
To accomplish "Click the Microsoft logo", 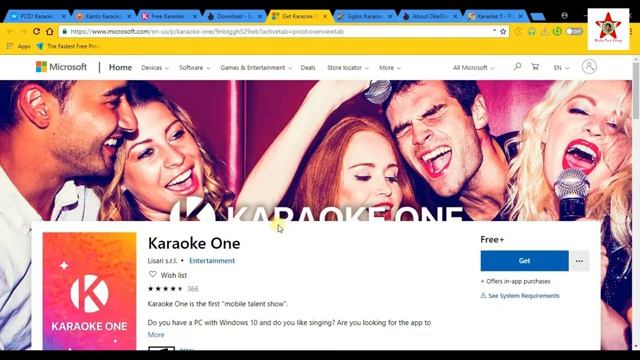I will tap(61, 67).
